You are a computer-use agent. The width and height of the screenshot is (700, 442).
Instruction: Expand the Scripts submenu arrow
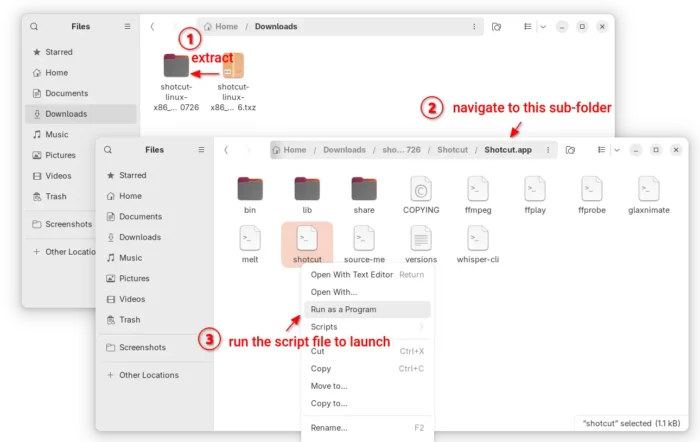421,327
